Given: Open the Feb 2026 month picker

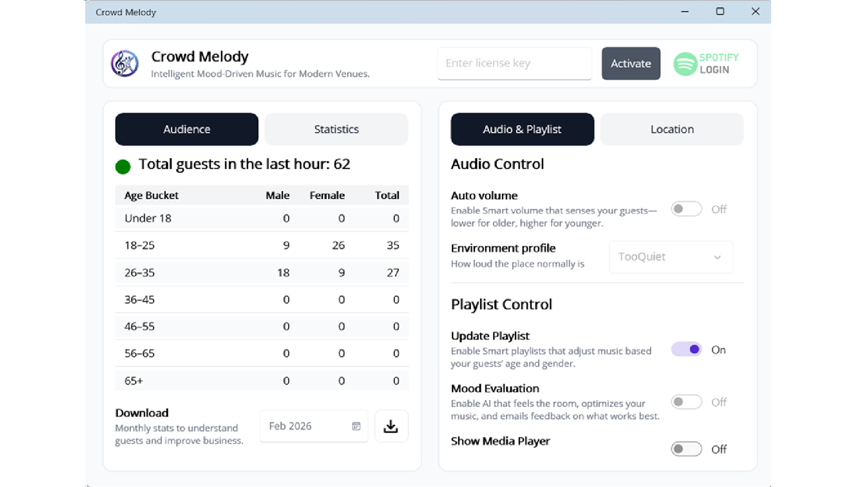Looking at the screenshot, I should [307, 426].
